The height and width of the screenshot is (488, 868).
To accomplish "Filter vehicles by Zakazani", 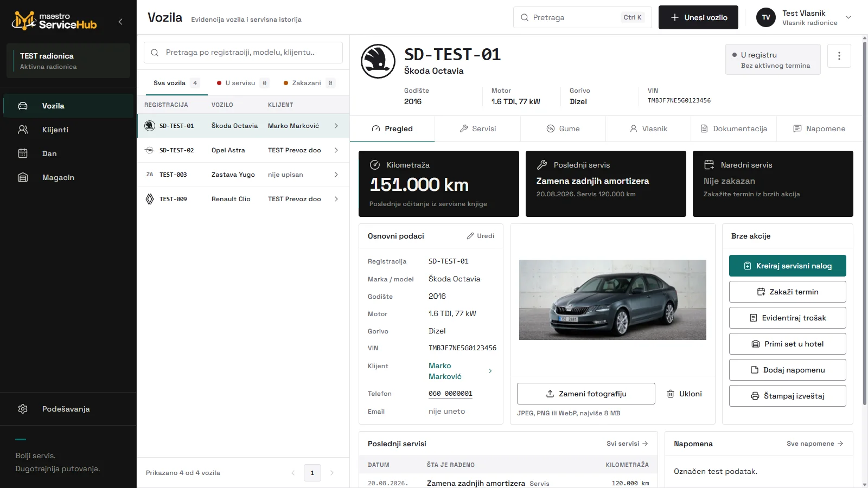I will pyautogui.click(x=309, y=83).
